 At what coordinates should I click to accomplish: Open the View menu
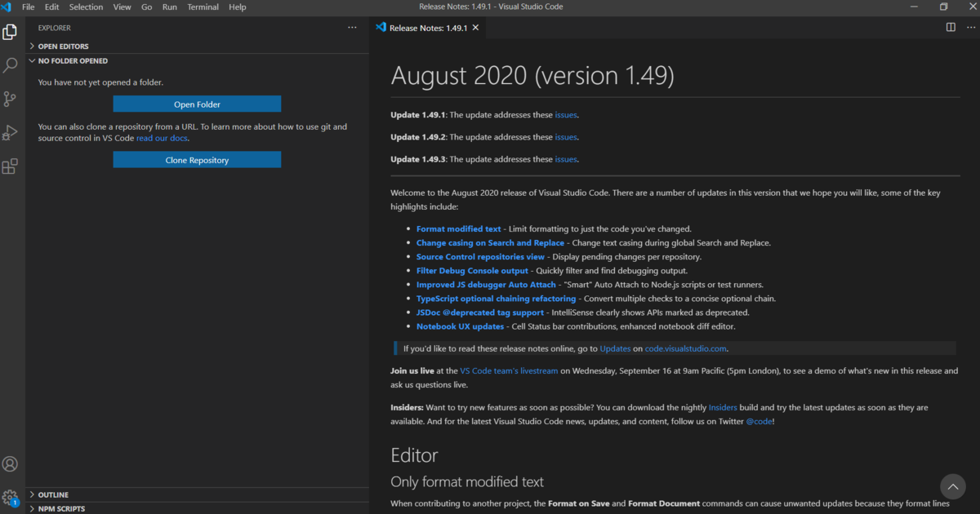pyautogui.click(x=122, y=7)
